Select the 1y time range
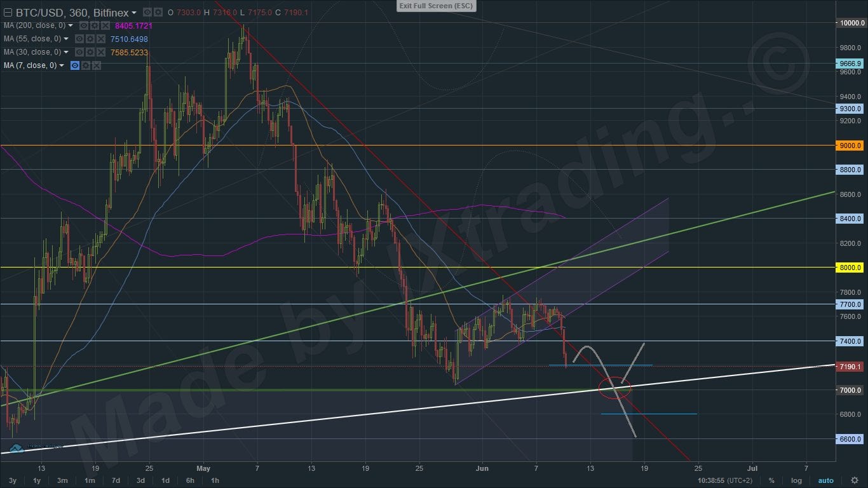 point(37,480)
